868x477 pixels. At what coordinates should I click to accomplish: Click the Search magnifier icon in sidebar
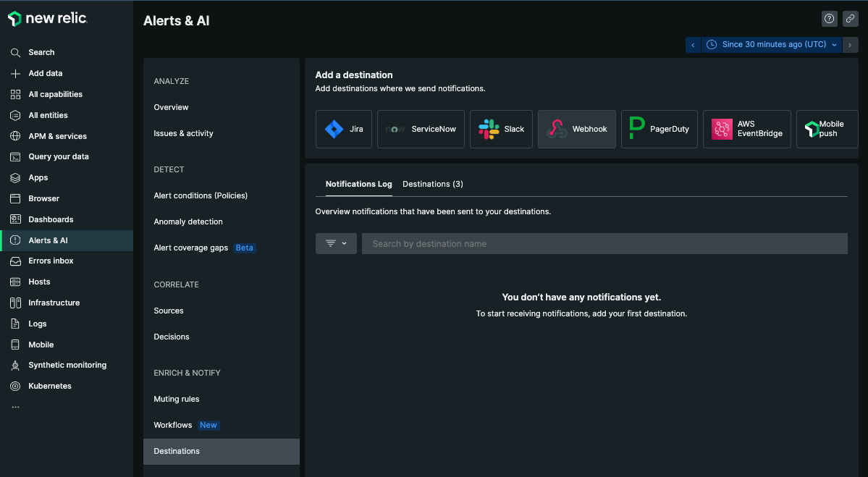click(15, 52)
